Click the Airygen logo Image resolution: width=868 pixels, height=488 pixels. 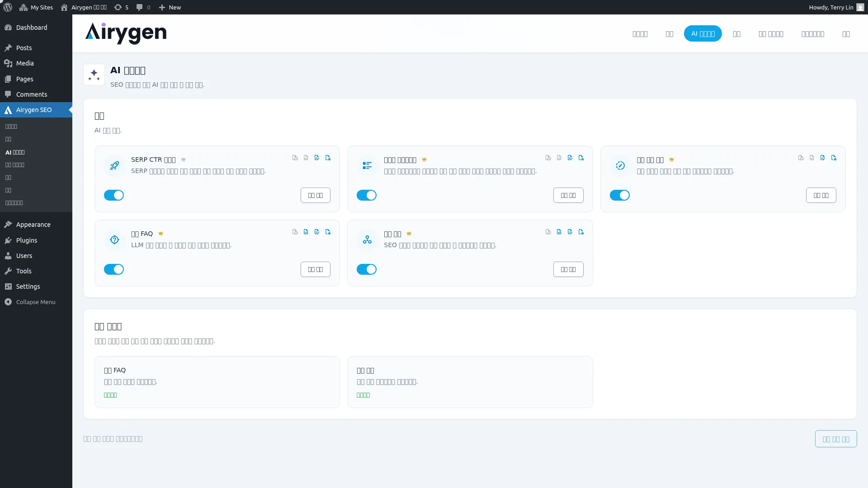click(x=126, y=33)
